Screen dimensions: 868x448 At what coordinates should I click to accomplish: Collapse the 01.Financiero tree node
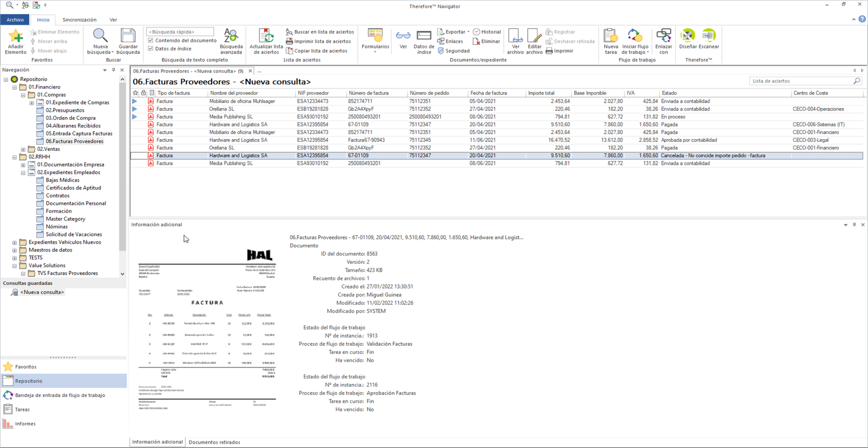click(14, 87)
